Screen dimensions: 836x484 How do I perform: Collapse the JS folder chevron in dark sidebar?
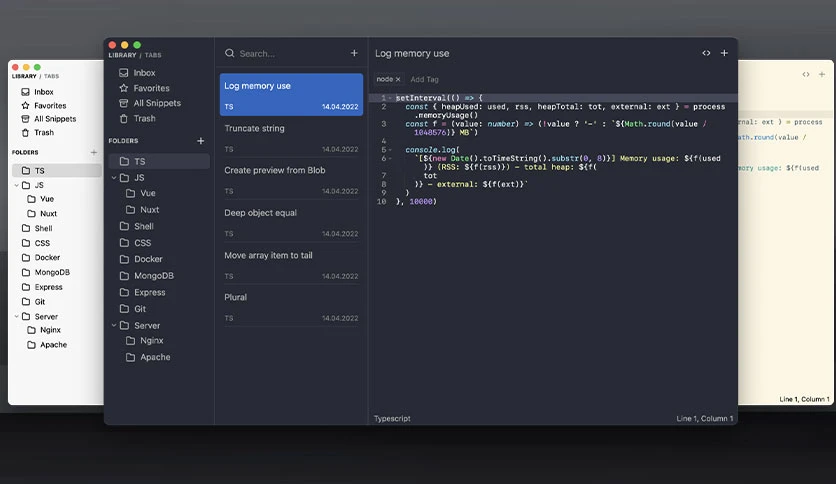[x=114, y=178]
